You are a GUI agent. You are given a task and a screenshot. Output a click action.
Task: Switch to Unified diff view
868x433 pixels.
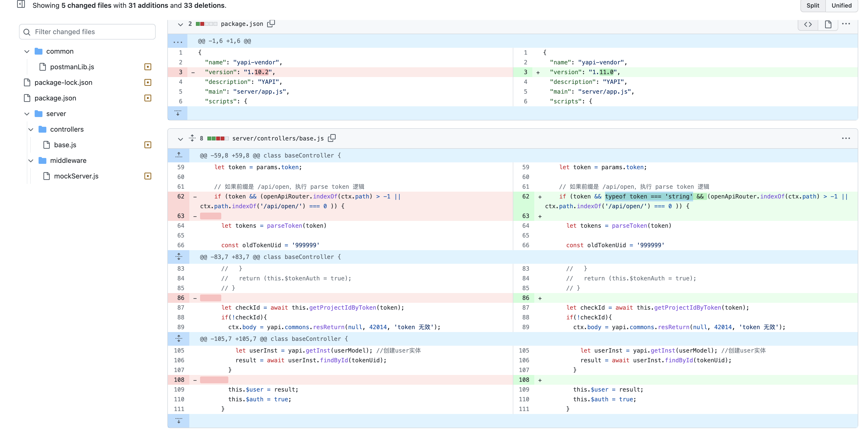click(841, 5)
